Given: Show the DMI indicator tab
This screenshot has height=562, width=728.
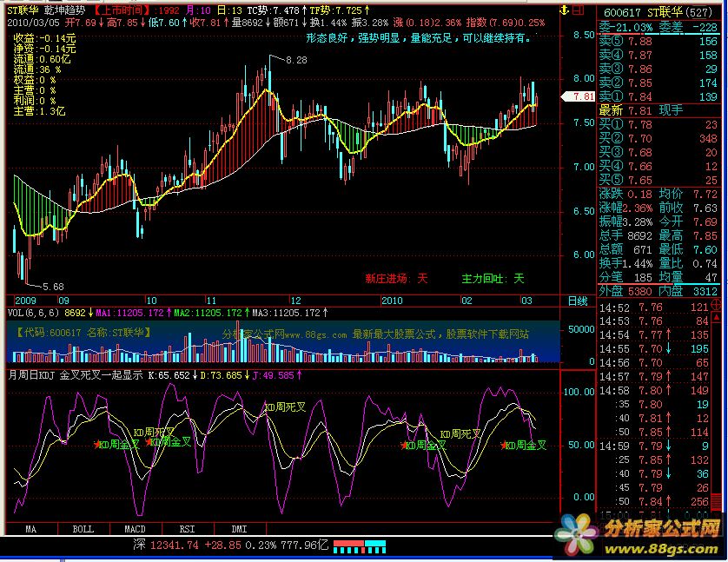Looking at the screenshot, I should (238, 527).
